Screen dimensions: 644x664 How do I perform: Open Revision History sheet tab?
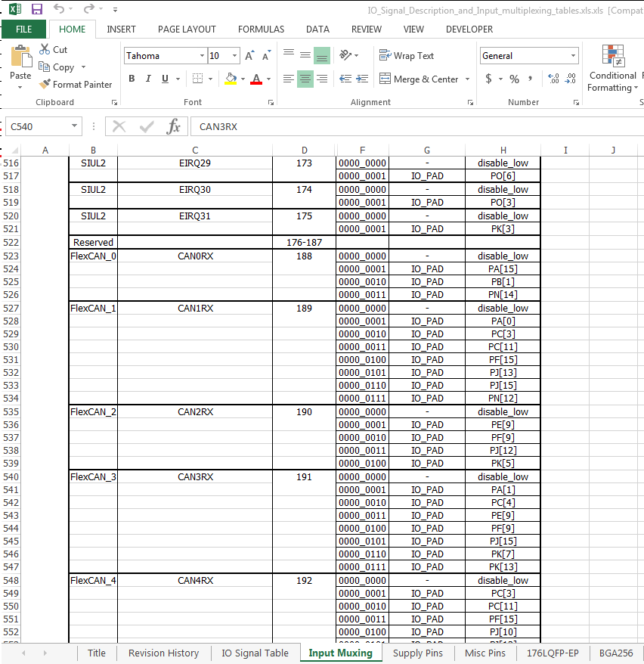[164, 653]
